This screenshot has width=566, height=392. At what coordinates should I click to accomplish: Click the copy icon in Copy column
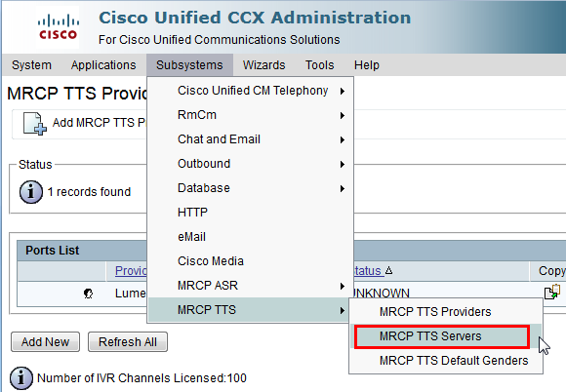click(x=552, y=293)
